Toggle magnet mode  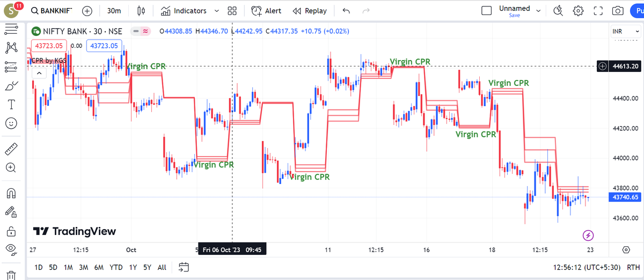point(11,193)
